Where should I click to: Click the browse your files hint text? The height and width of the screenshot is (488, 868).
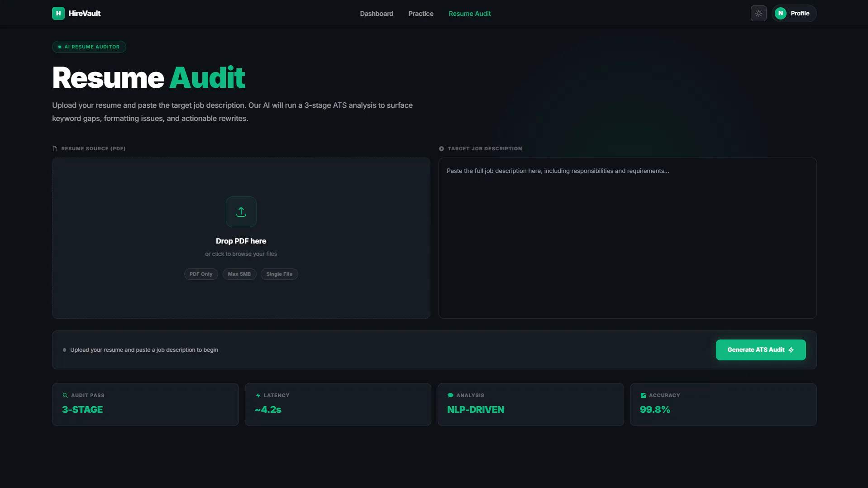pos(241,254)
